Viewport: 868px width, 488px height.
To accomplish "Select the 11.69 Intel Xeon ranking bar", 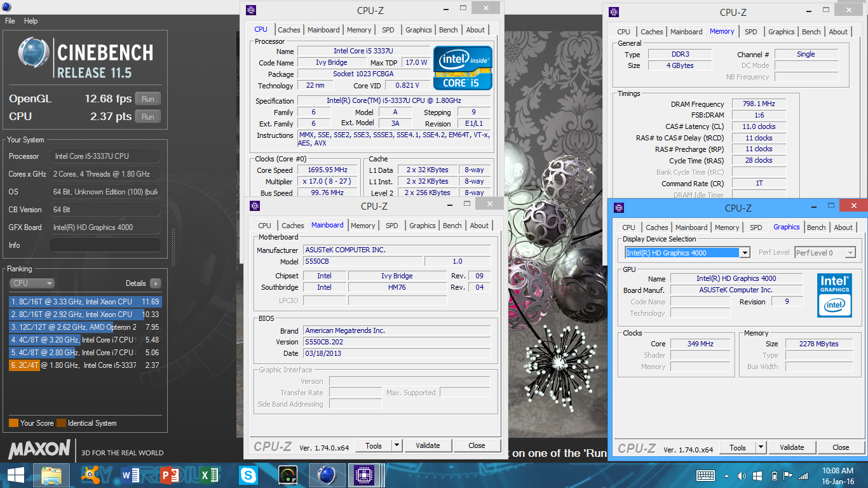I will click(85, 302).
